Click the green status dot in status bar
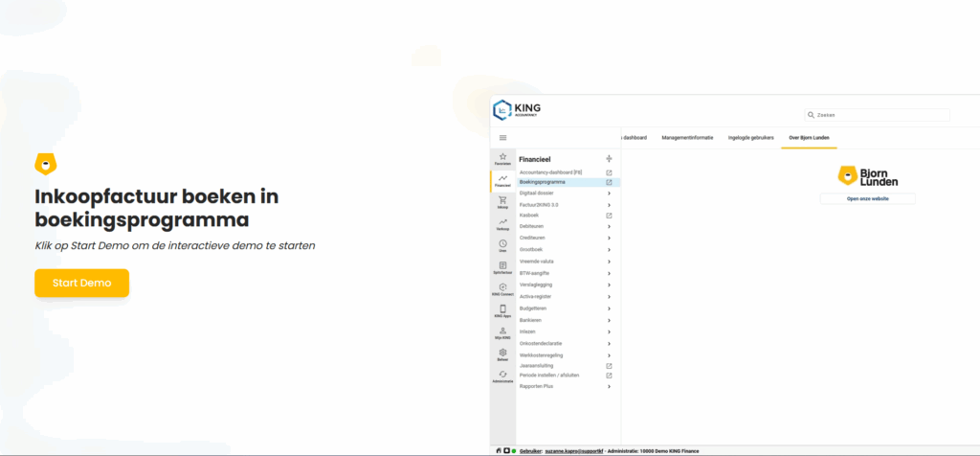Viewport: 980px width, 456px height. (514, 451)
